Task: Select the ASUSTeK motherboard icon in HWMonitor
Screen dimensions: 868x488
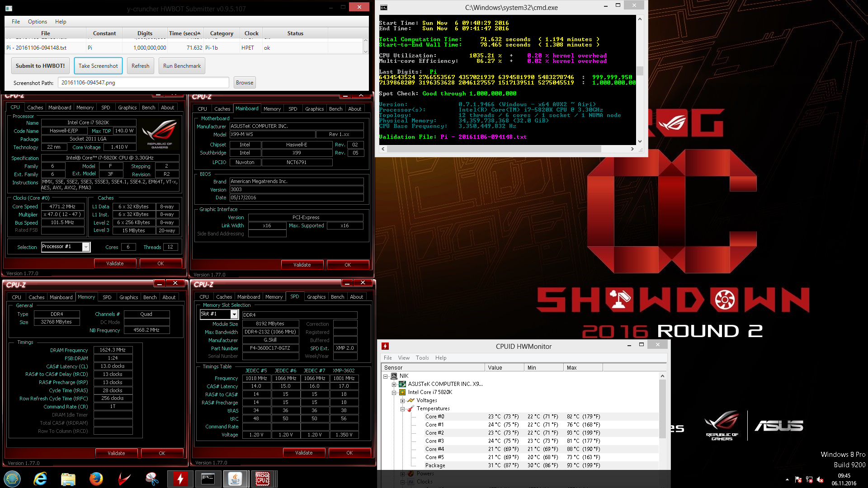Action: point(402,384)
